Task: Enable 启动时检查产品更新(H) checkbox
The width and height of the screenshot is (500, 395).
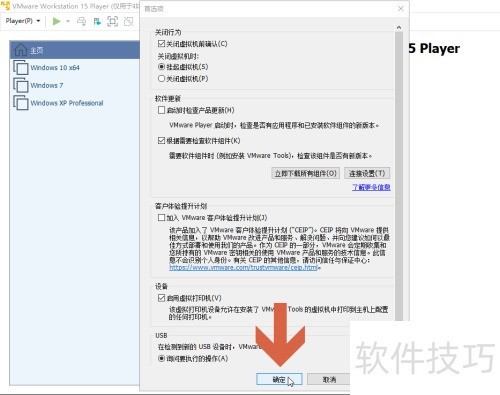Action: [x=161, y=110]
